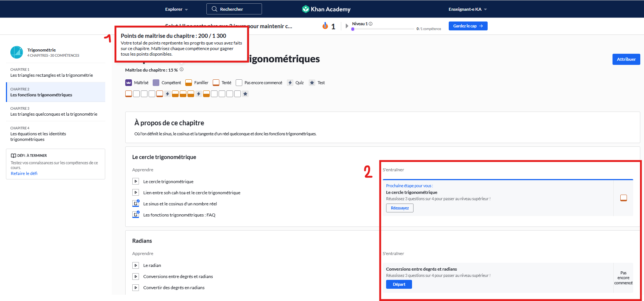644x301 pixels.
Task: Click the play triangle beside Niveau 1
Action: 347,26
